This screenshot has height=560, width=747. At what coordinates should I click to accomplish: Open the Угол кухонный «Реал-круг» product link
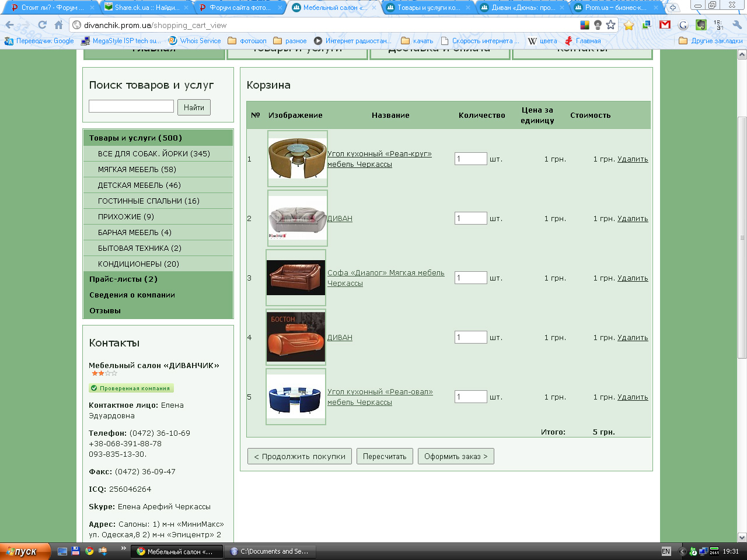pos(379,159)
